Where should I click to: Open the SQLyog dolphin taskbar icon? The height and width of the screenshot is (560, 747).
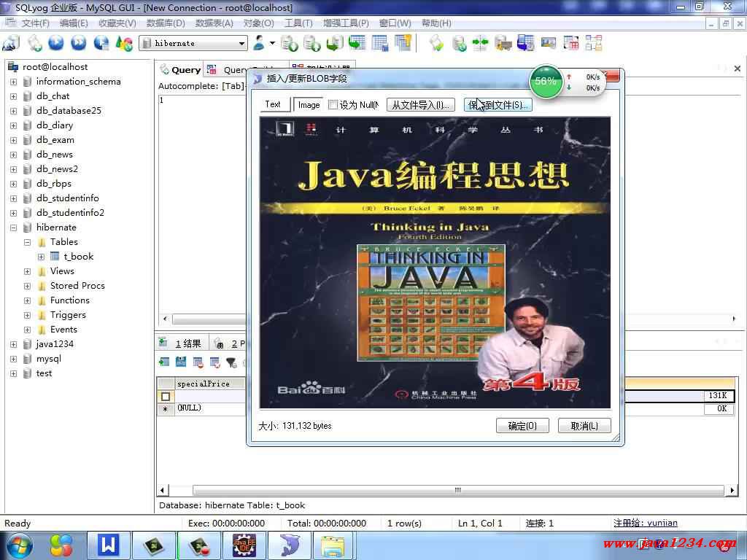(x=289, y=545)
